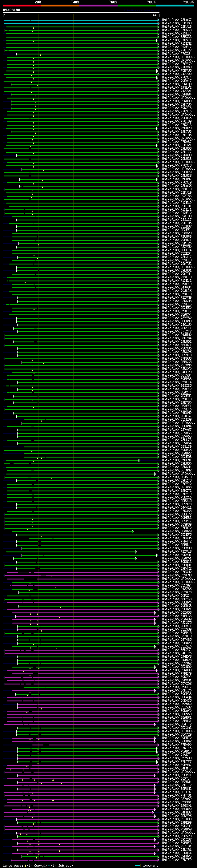Click the UniRef100_A7QXU4 label

177,54
